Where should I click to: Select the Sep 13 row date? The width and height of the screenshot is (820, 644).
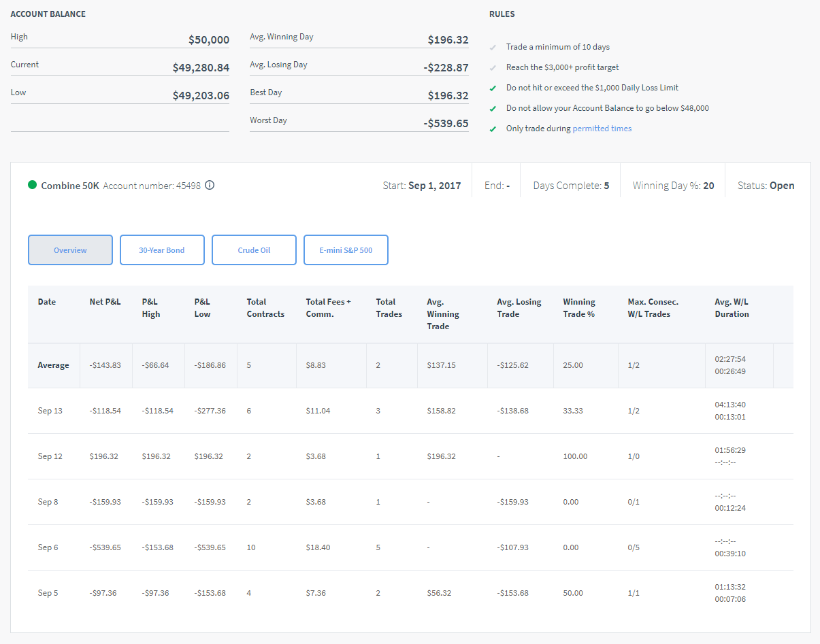pos(50,411)
